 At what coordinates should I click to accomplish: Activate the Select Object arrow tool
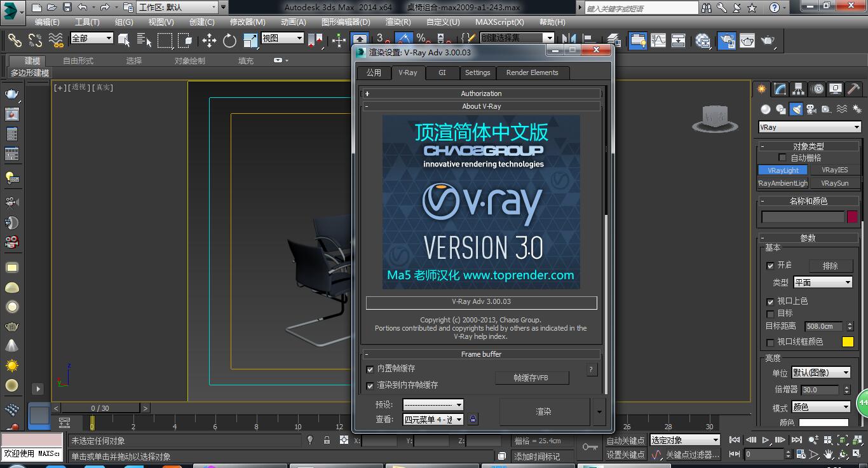point(125,40)
